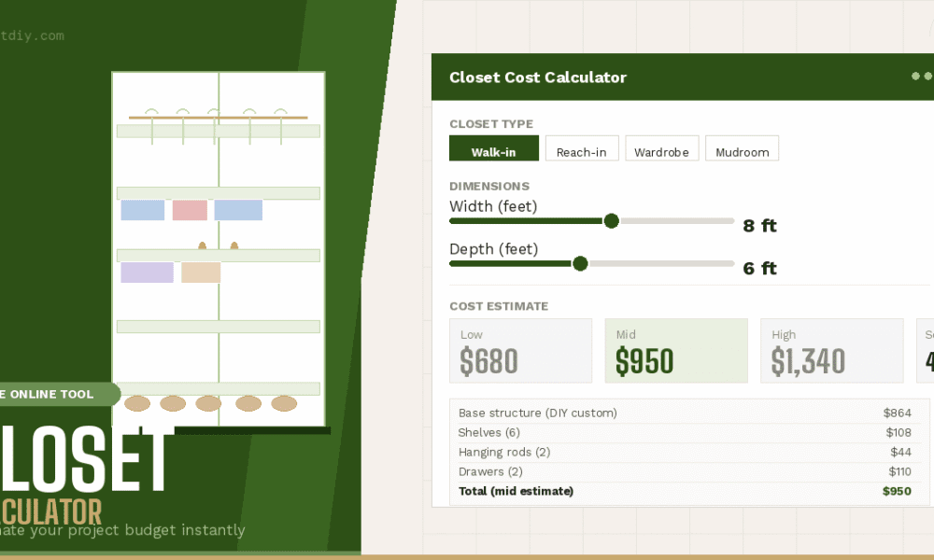Select the Reach-in closet type

582,147
